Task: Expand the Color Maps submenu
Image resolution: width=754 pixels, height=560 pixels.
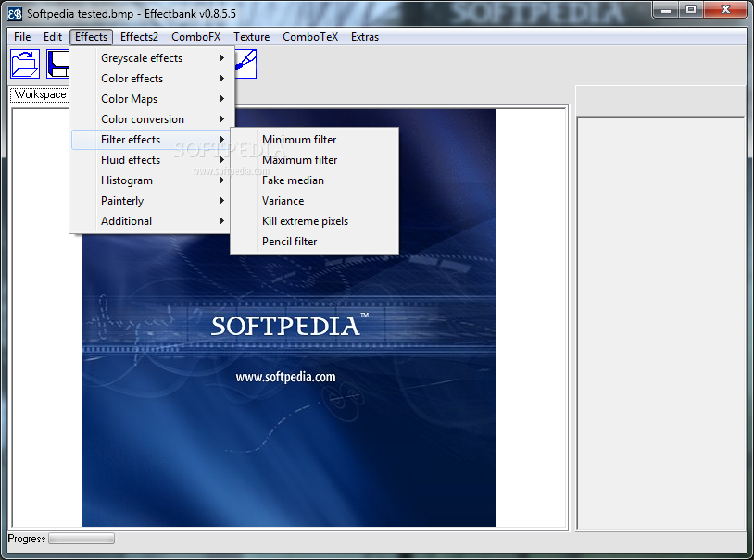Action: click(152, 99)
